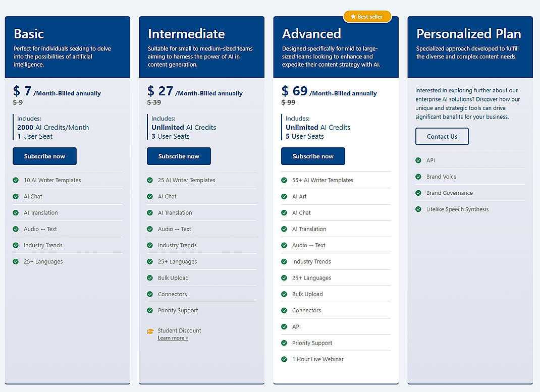Open the Student Discount Learn more link

point(173,338)
